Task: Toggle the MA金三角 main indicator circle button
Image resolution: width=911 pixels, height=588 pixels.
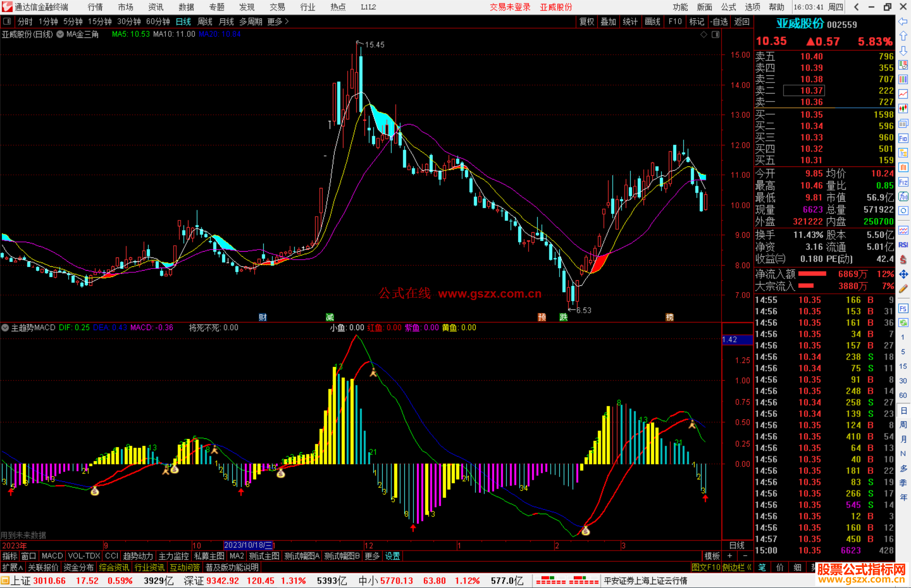Action: pos(60,34)
